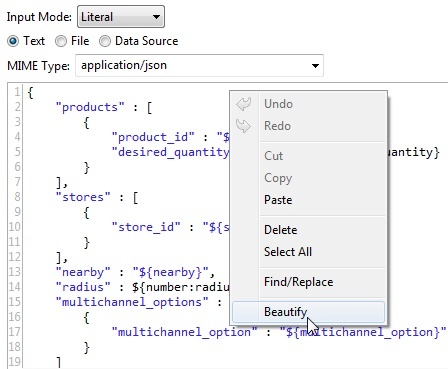Select the Delete menu entry

(280, 230)
